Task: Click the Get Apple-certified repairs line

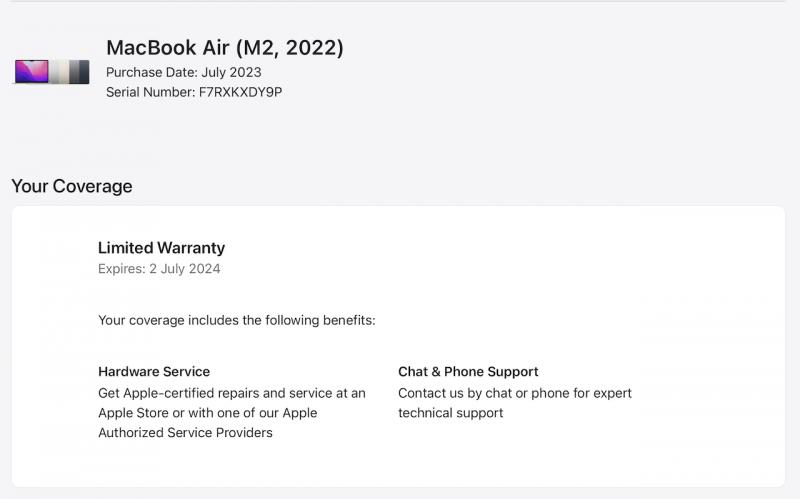Action: coord(231,393)
